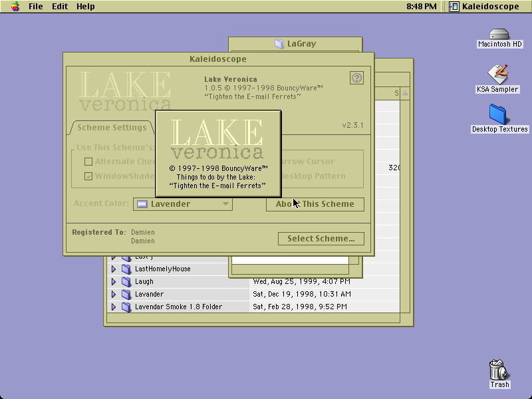Toggle the Alternate Check checkbox
This screenshot has width=532, height=399.
point(88,162)
